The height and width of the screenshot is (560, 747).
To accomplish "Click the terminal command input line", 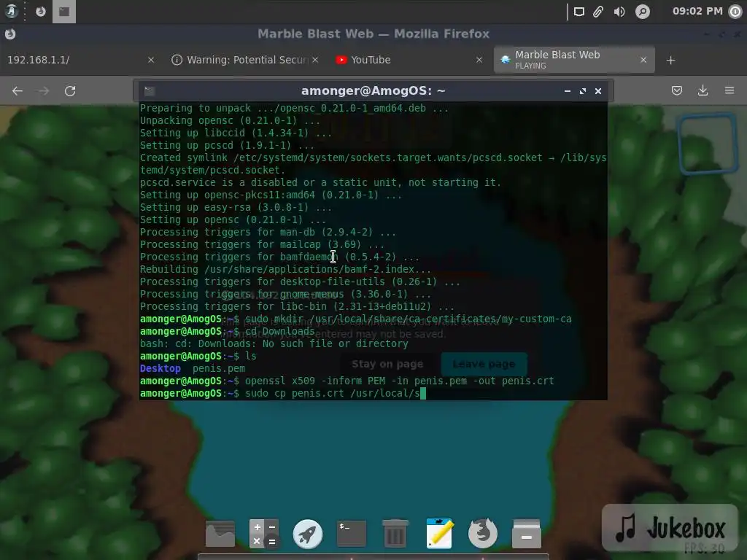I will 373,393.
